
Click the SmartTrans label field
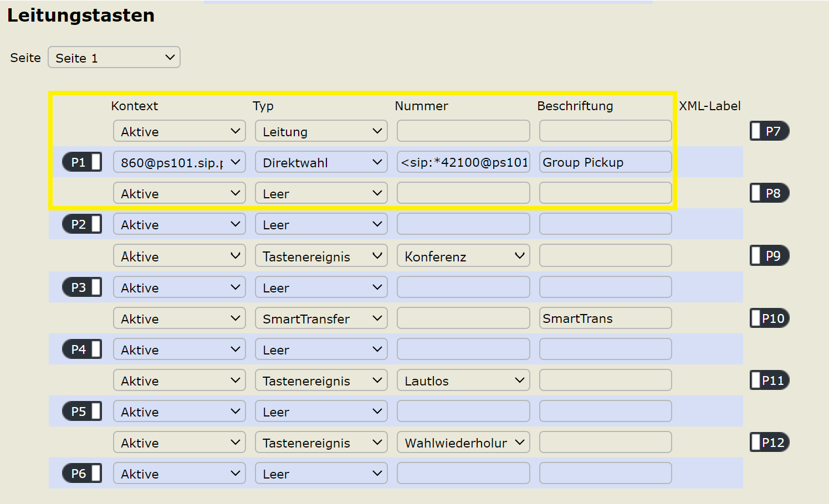[606, 318]
